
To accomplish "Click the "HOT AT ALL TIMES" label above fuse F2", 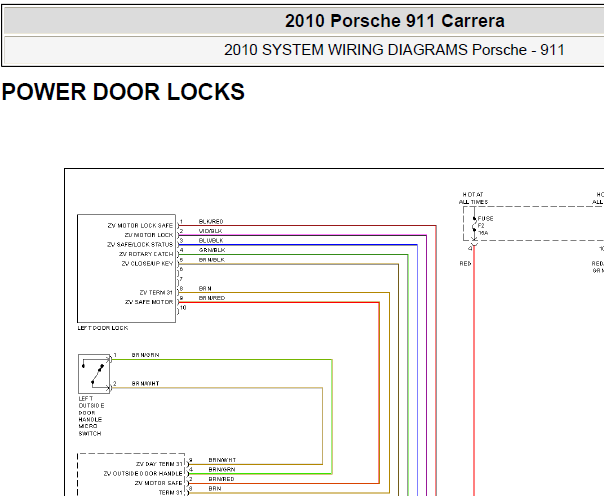I will coord(473,198).
